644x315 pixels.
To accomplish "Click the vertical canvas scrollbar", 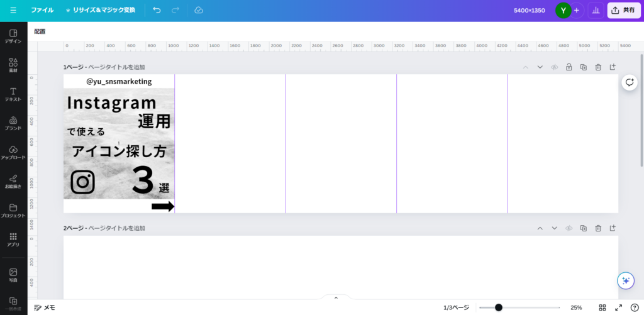I will (x=641, y=110).
